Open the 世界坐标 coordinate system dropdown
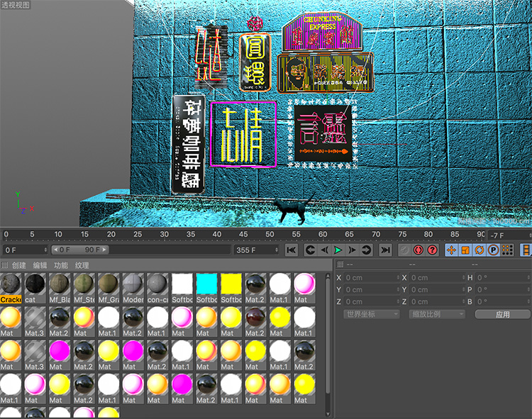Viewport: 532px width, 419px height. (x=372, y=314)
